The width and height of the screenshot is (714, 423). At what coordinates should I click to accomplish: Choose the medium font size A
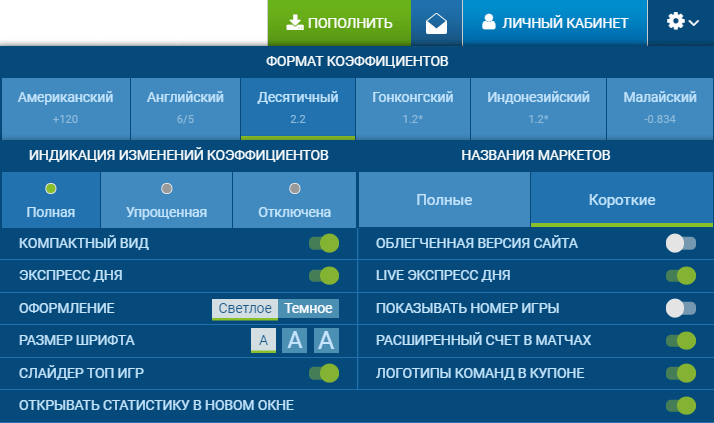[295, 341]
